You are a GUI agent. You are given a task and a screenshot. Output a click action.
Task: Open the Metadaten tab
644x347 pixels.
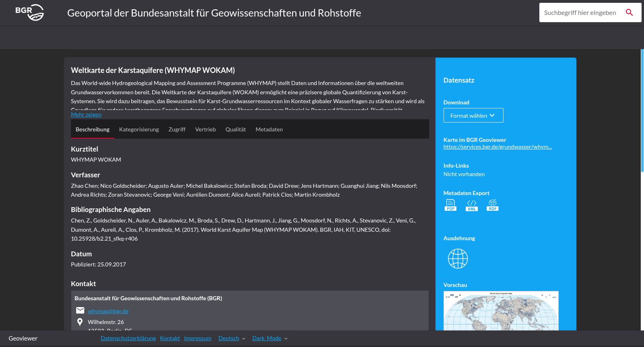(269, 129)
